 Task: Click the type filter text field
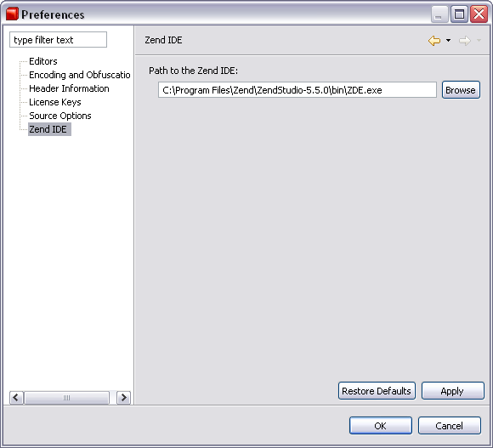point(58,40)
